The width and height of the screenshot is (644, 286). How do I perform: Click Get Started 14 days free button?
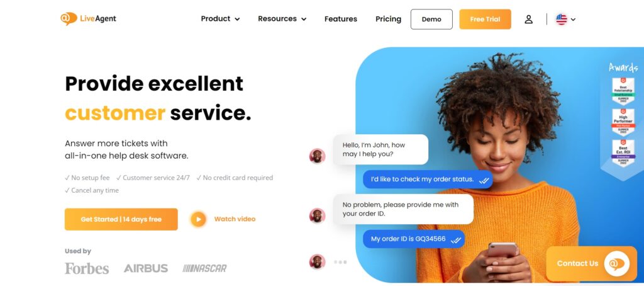pyautogui.click(x=121, y=219)
